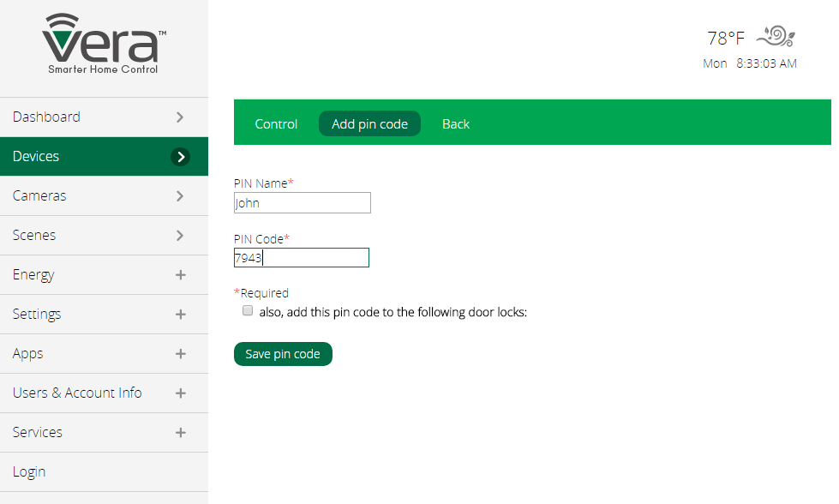Expand the Apps section plus icon
The width and height of the screenshot is (839, 504).
click(180, 354)
